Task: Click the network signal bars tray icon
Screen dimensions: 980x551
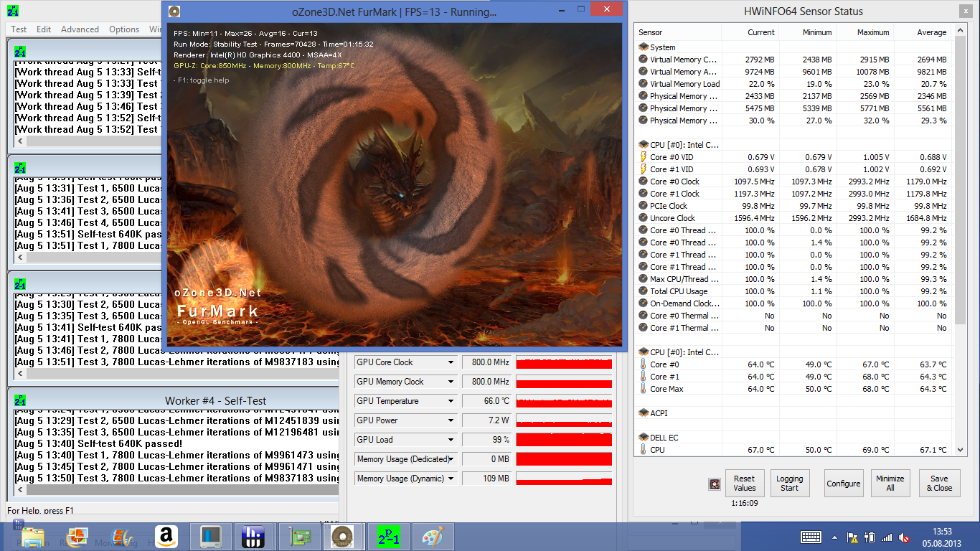Action: (887, 537)
